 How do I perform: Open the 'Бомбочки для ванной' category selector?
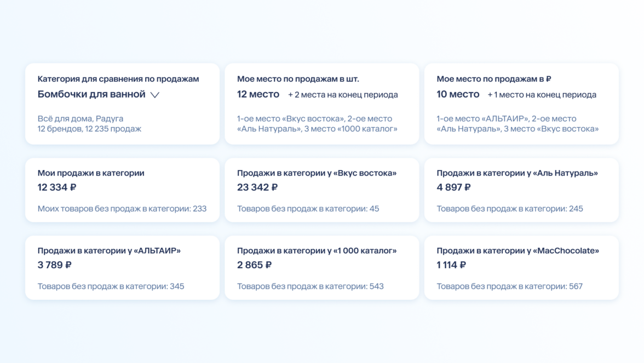[x=91, y=94]
